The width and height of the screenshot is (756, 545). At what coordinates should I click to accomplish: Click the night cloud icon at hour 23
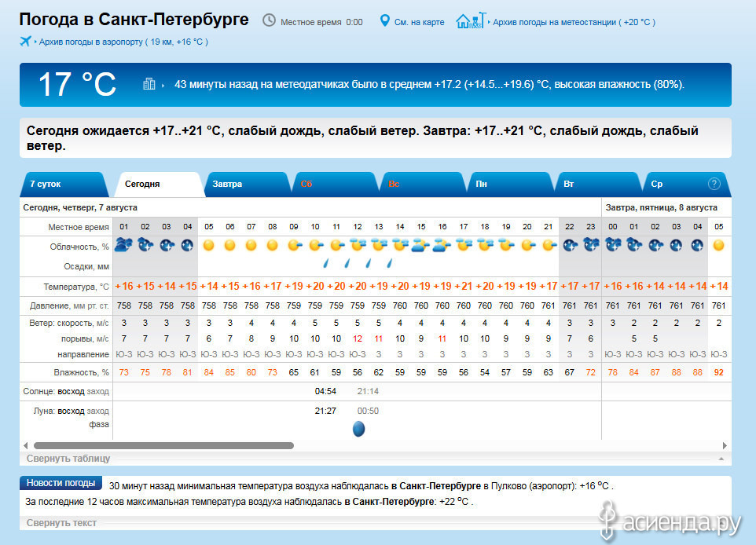pos(591,245)
